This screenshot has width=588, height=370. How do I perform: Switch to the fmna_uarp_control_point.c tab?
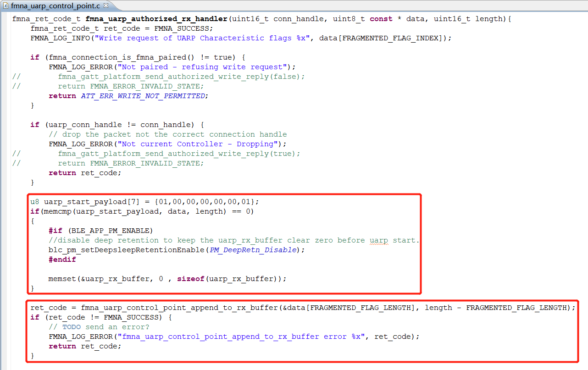tap(55, 6)
